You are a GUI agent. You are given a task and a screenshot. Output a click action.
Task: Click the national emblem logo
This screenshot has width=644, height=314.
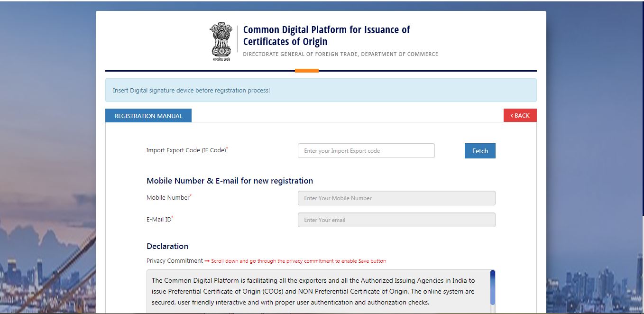(221, 40)
